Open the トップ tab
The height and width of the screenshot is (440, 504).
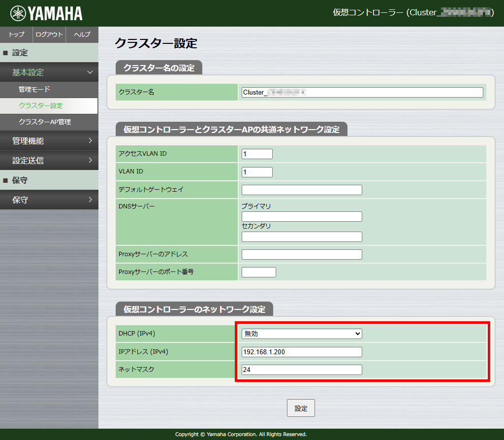pyautogui.click(x=16, y=34)
